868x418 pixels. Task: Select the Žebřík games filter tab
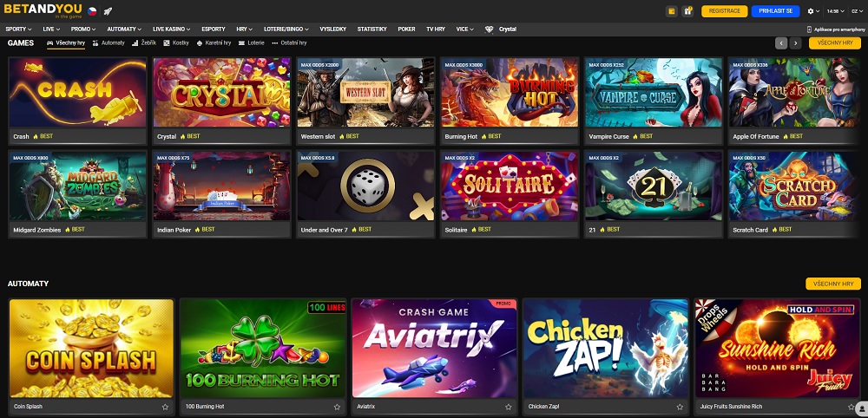click(x=144, y=42)
